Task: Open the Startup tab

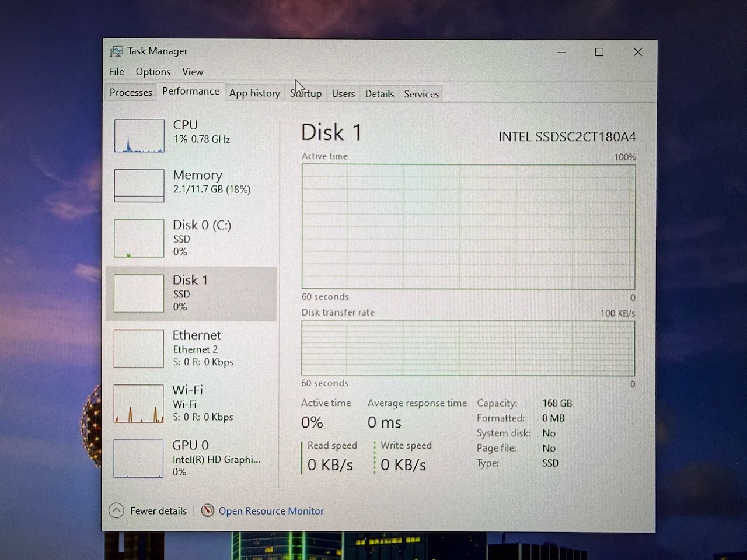Action: tap(306, 93)
